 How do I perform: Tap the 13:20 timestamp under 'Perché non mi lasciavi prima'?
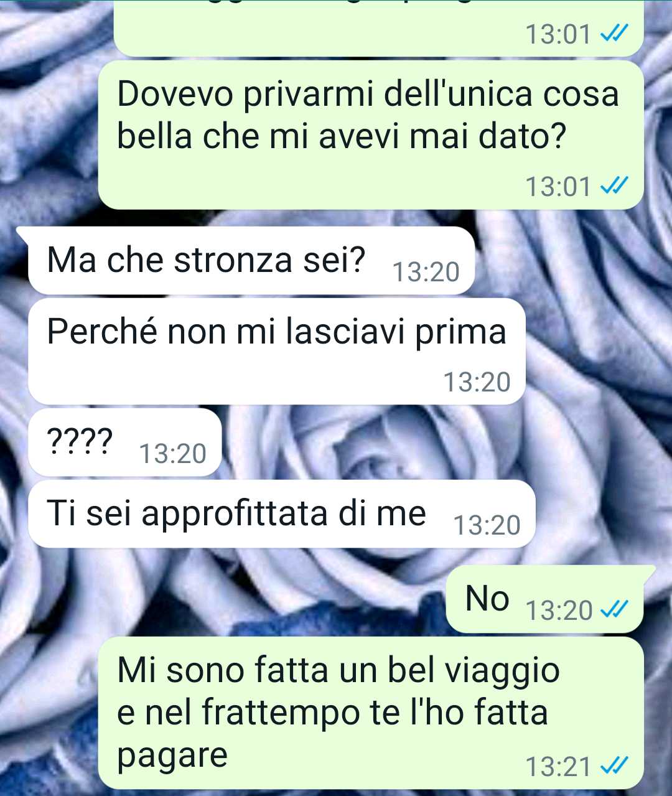477,382
